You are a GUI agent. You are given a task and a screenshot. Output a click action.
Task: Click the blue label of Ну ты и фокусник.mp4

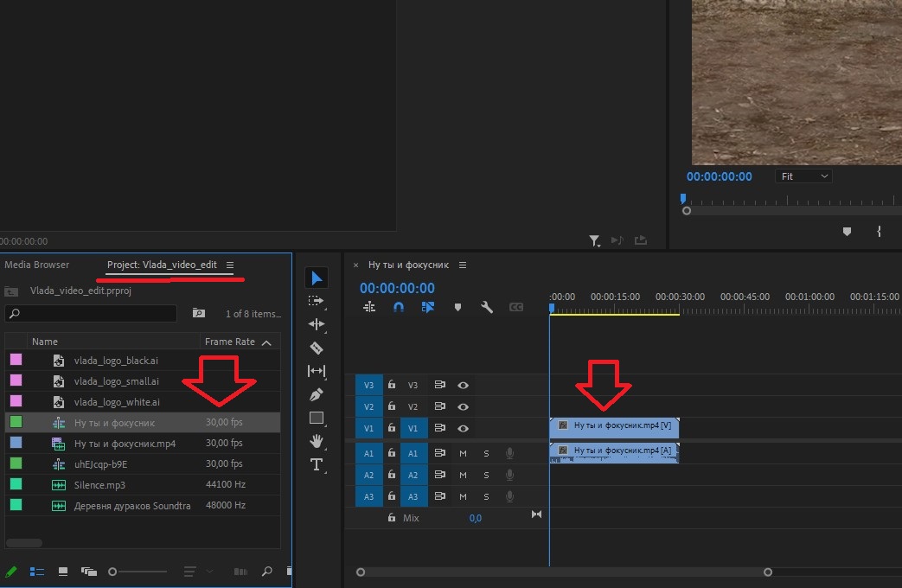16,443
